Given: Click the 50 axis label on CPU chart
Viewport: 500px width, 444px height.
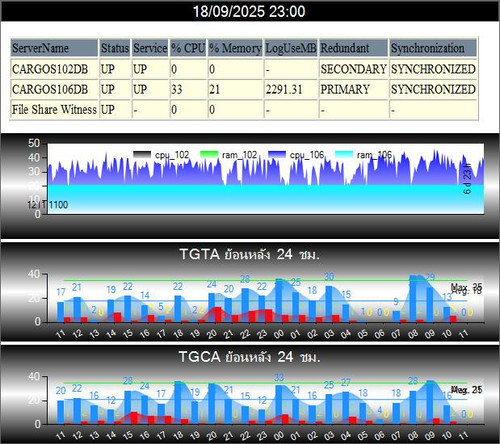Looking at the screenshot, I should 34,143.
